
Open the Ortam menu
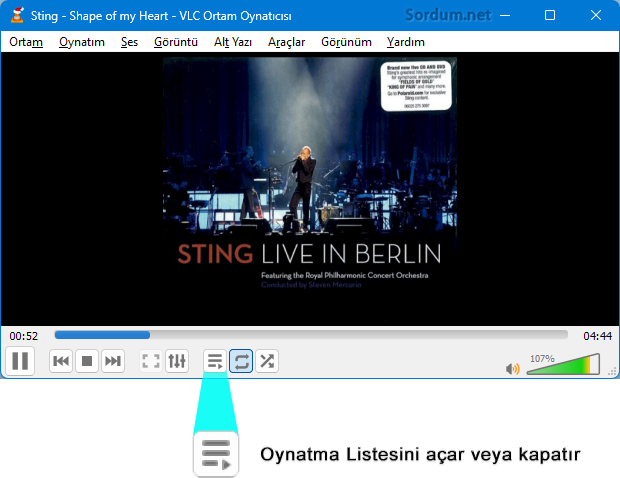point(26,42)
